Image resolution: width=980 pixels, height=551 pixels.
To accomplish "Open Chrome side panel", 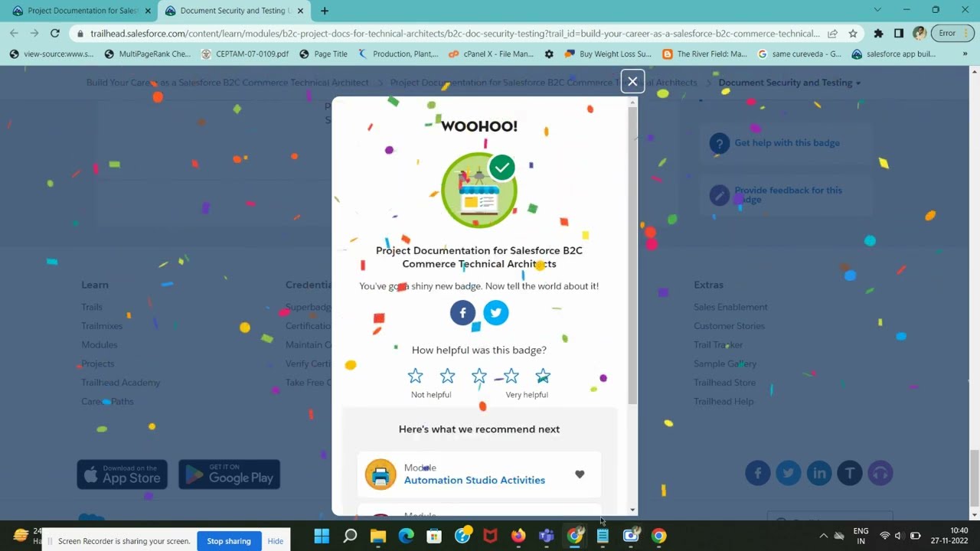I will coord(899,34).
